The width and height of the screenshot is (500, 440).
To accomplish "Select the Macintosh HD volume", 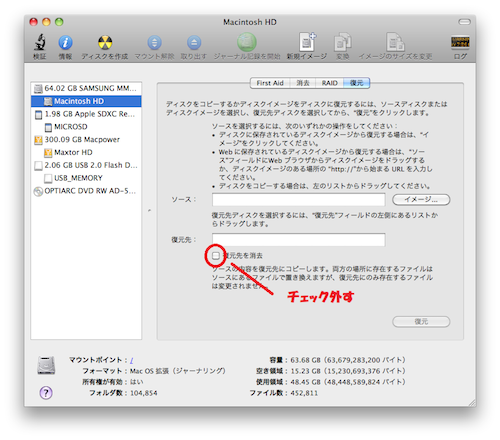I will click(86, 101).
